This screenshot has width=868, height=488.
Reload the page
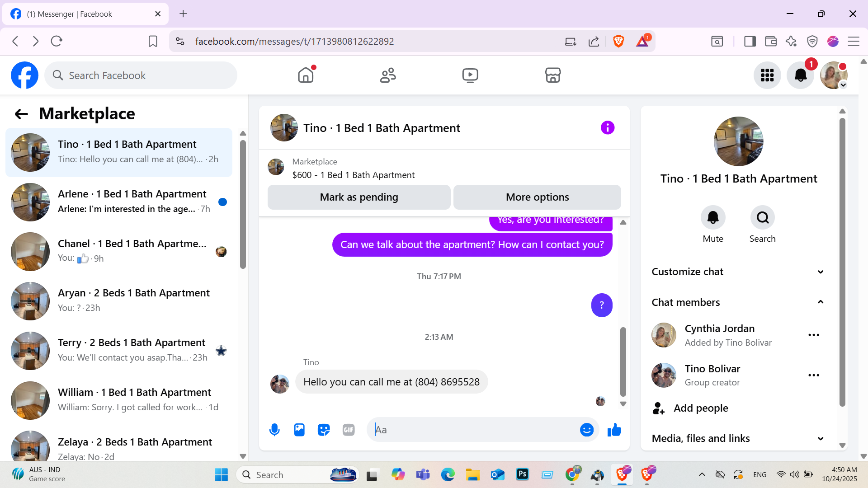57,42
